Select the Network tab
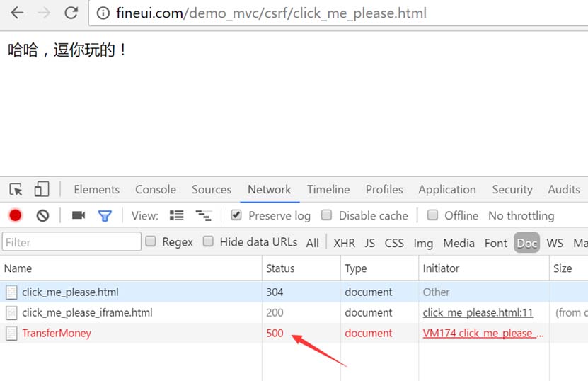This screenshot has width=588, height=381. (x=270, y=190)
